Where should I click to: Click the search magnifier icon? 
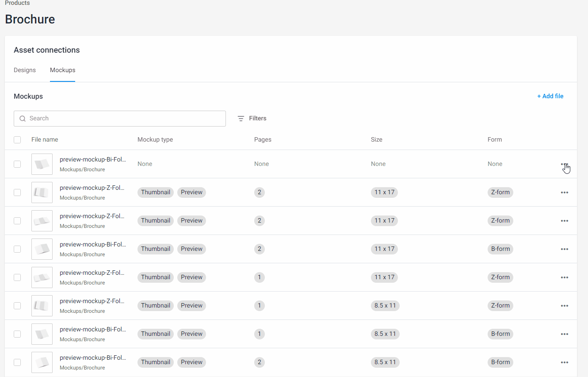click(22, 118)
